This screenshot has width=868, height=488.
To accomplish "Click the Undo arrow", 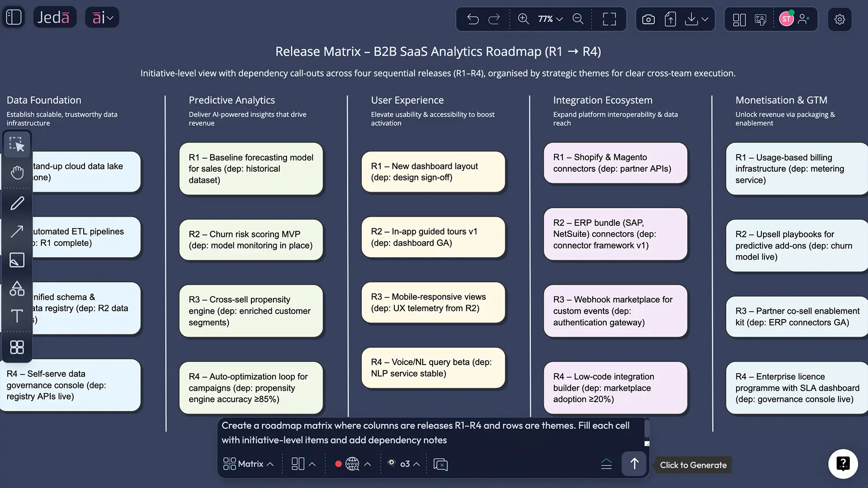I will click(x=473, y=19).
